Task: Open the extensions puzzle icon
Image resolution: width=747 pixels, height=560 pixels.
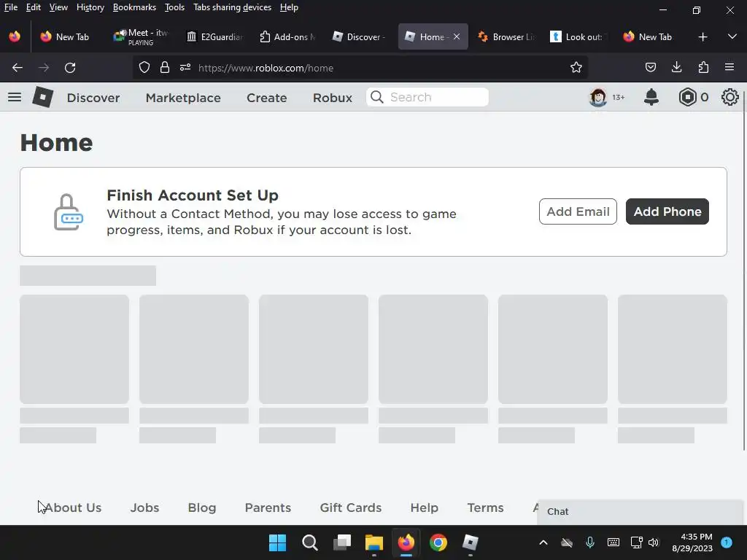Action: 703,68
